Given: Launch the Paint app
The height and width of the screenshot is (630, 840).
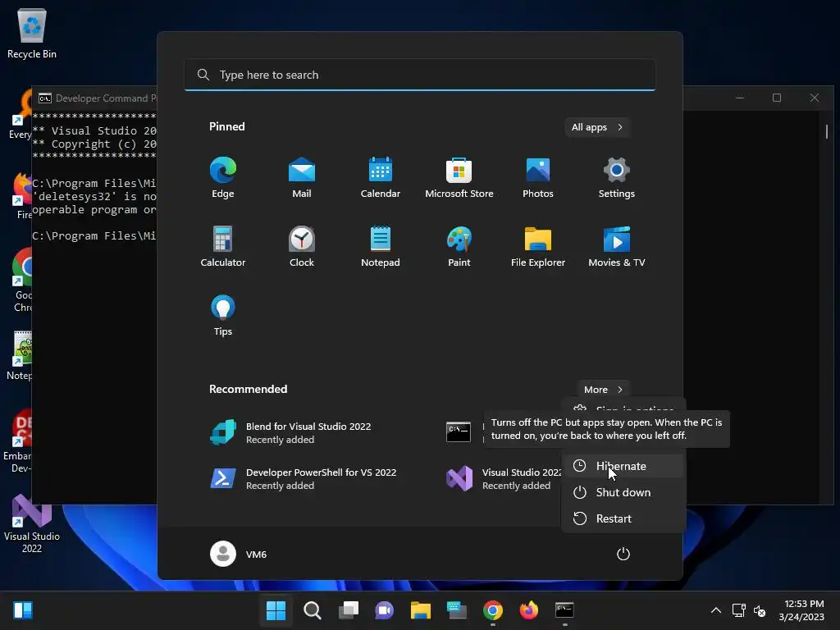Looking at the screenshot, I should [459, 246].
